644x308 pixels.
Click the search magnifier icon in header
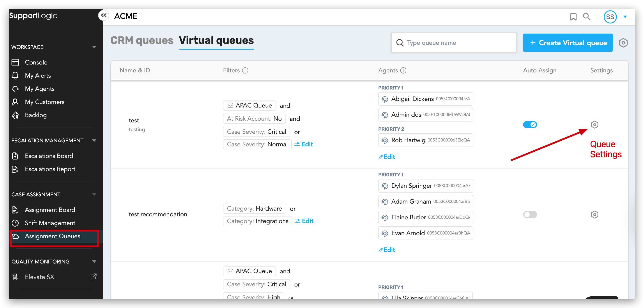tap(587, 17)
